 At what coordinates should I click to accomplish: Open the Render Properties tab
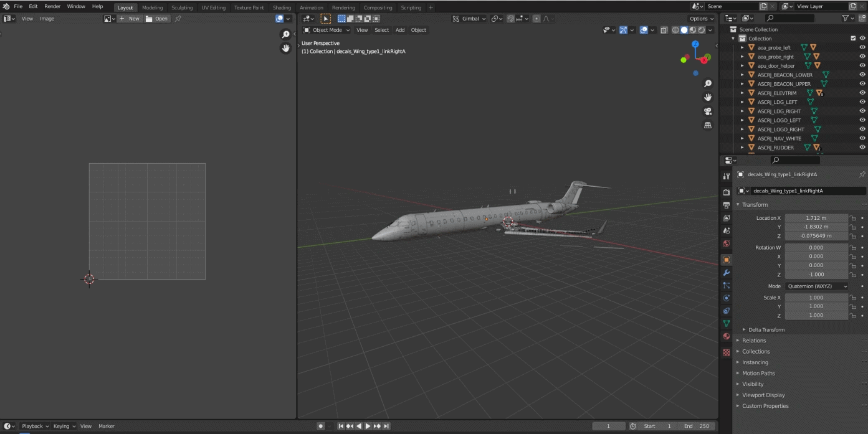pyautogui.click(x=726, y=192)
